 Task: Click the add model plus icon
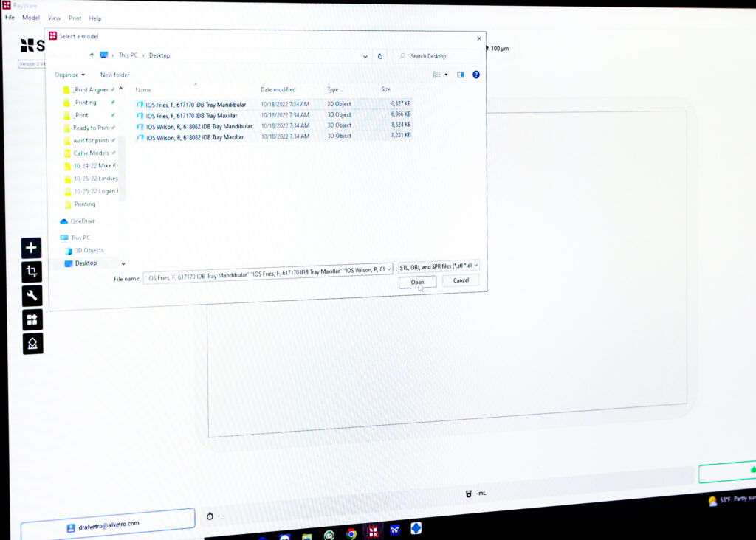click(32, 249)
